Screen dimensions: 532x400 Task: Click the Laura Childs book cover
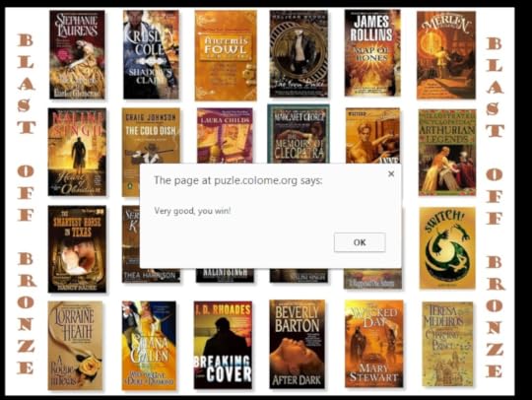point(225,136)
